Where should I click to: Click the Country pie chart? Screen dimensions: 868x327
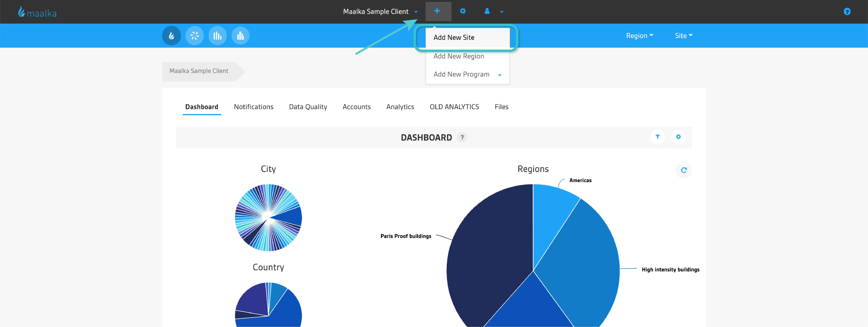268,304
